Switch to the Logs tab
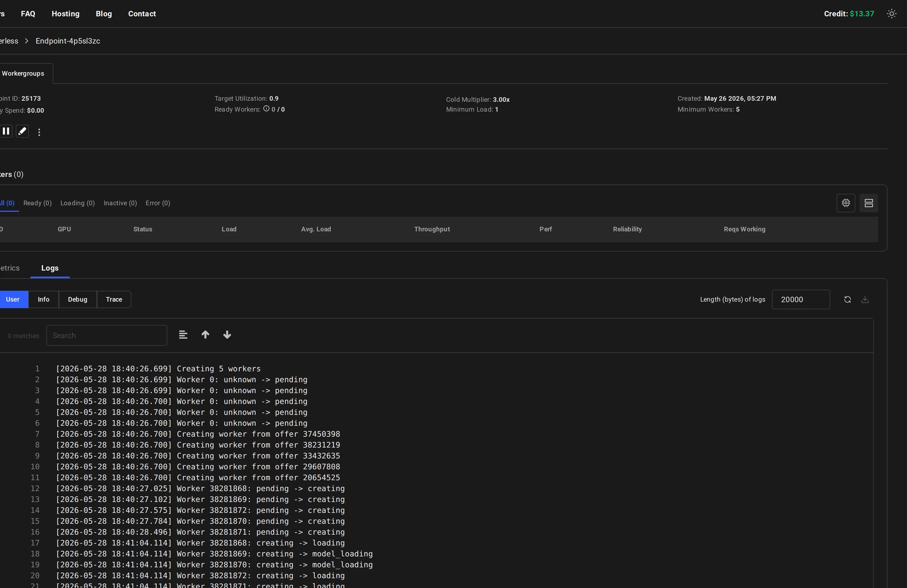This screenshot has width=907, height=588. 50,268
